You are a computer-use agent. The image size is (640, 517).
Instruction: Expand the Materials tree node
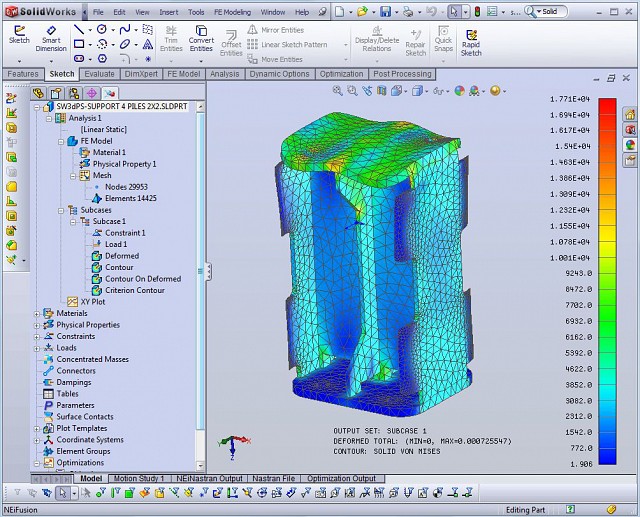tap(37, 314)
